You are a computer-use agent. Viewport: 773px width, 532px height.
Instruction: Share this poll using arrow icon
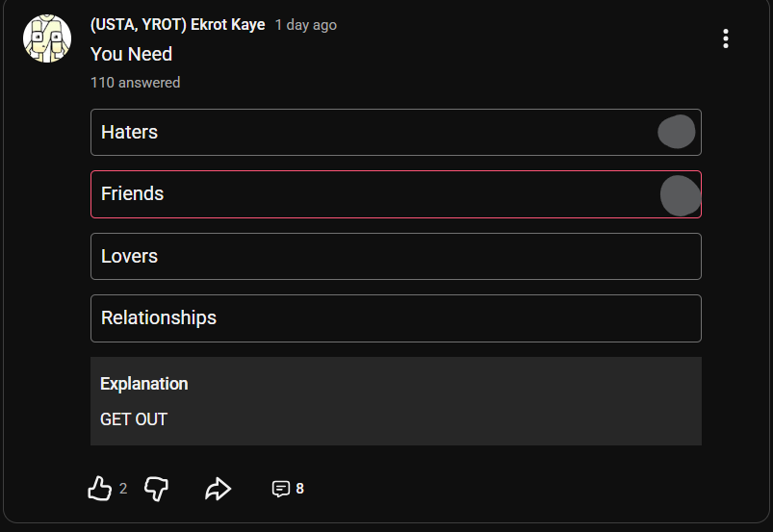click(x=219, y=489)
